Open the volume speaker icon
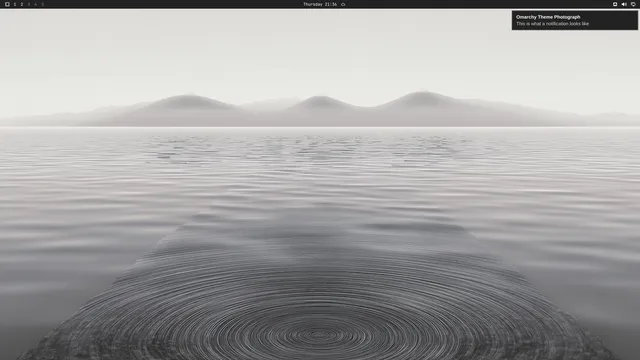 (624, 4)
